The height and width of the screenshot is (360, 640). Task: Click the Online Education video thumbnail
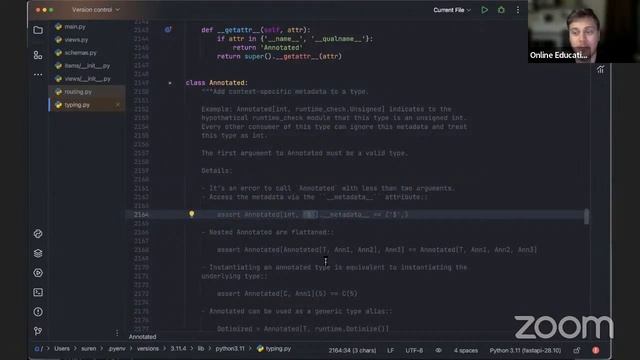pyautogui.click(x=584, y=31)
